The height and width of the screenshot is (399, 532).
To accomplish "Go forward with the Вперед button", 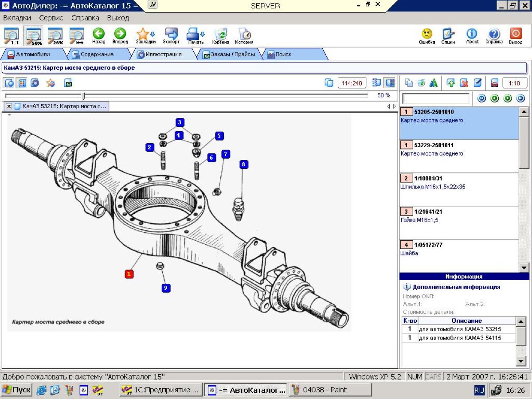I will (120, 36).
